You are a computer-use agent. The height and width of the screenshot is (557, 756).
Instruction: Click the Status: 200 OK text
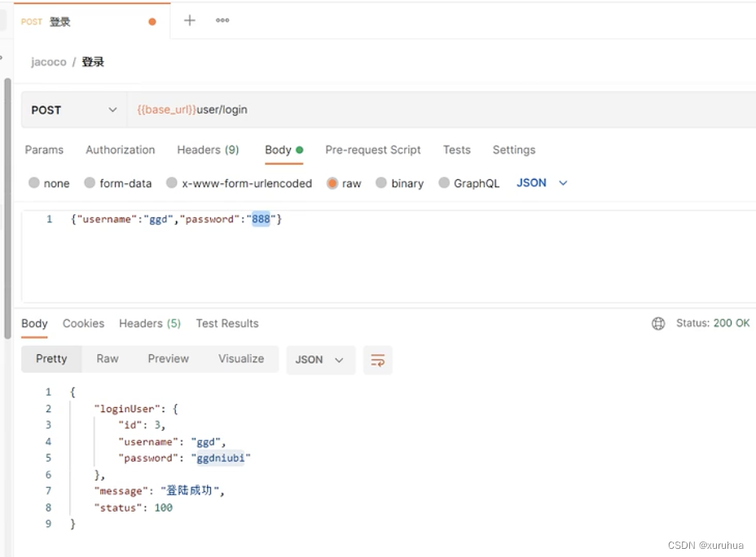pyautogui.click(x=713, y=323)
